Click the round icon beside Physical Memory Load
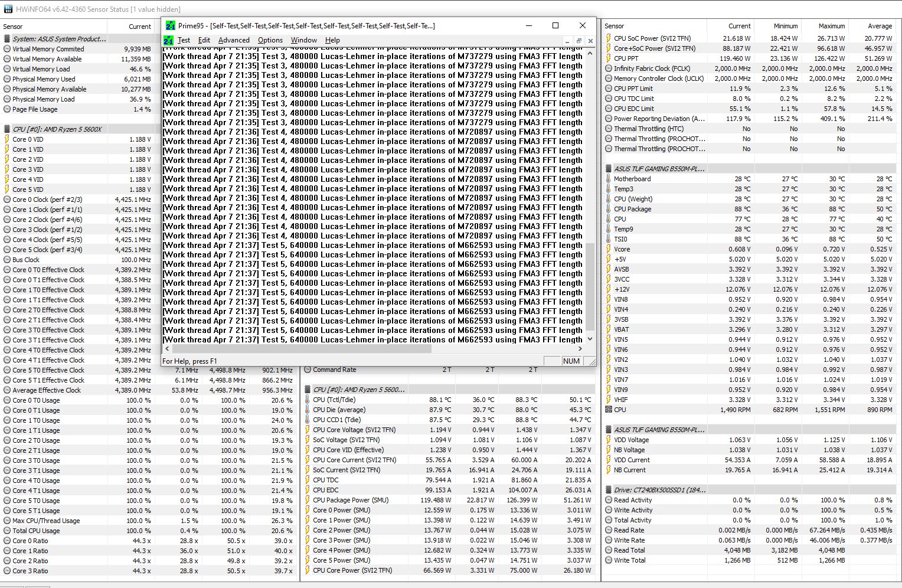The image size is (902, 588). click(7, 99)
